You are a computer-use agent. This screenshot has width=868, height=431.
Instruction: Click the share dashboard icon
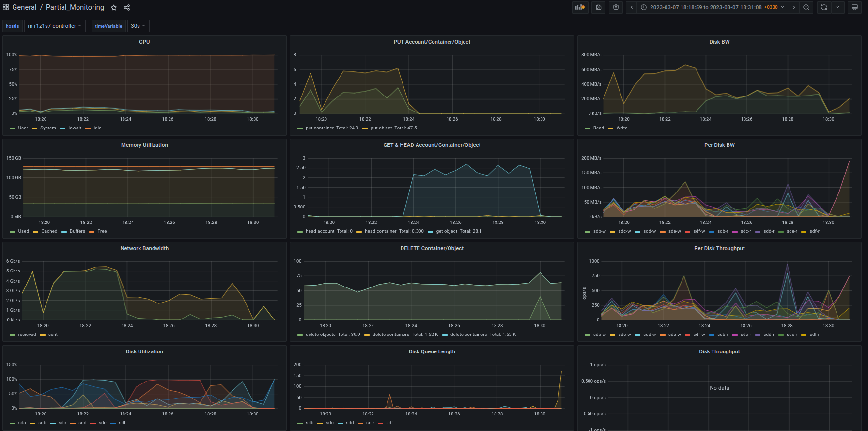[127, 8]
